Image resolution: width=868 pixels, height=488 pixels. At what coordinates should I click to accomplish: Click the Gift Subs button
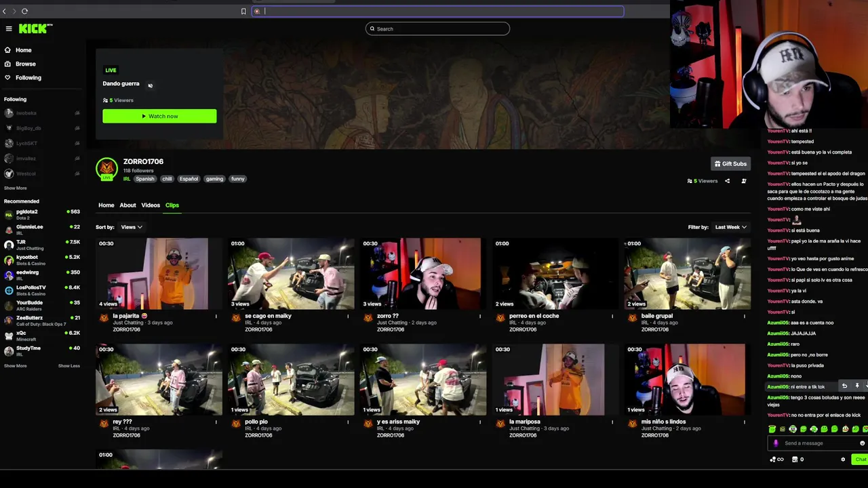tap(730, 163)
